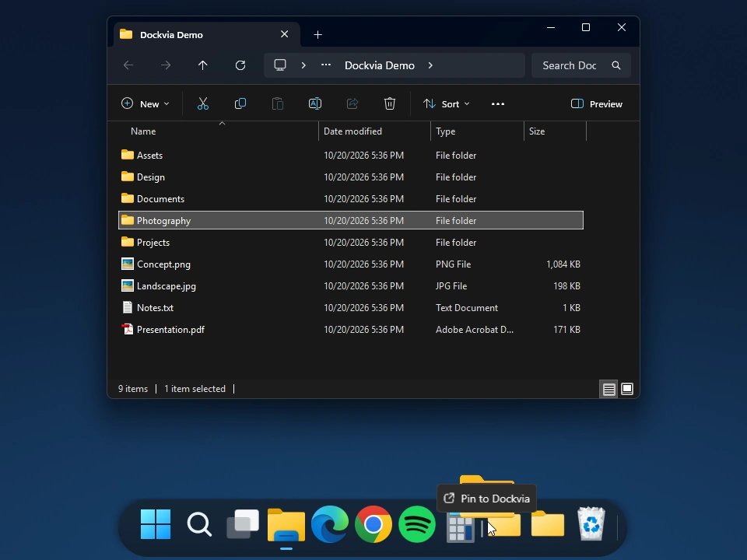Select the Photography folder row
Viewport: 747px width, 560px height.
tap(351, 220)
